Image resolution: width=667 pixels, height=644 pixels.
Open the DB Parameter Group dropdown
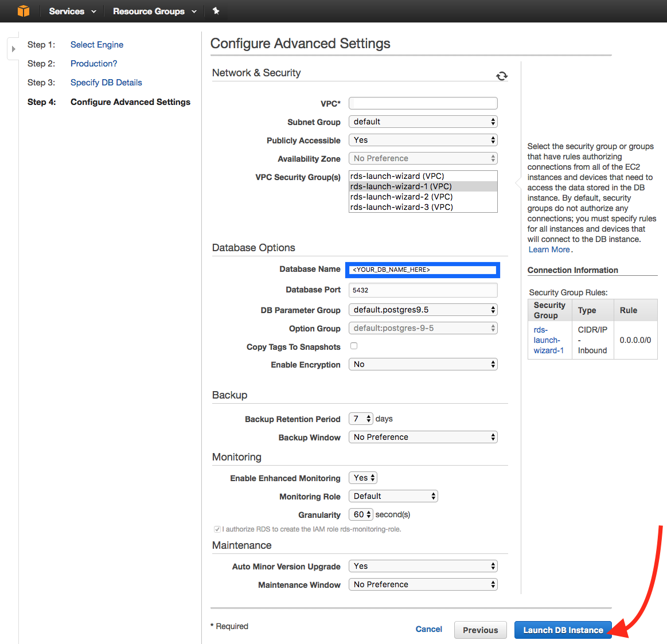(423, 310)
